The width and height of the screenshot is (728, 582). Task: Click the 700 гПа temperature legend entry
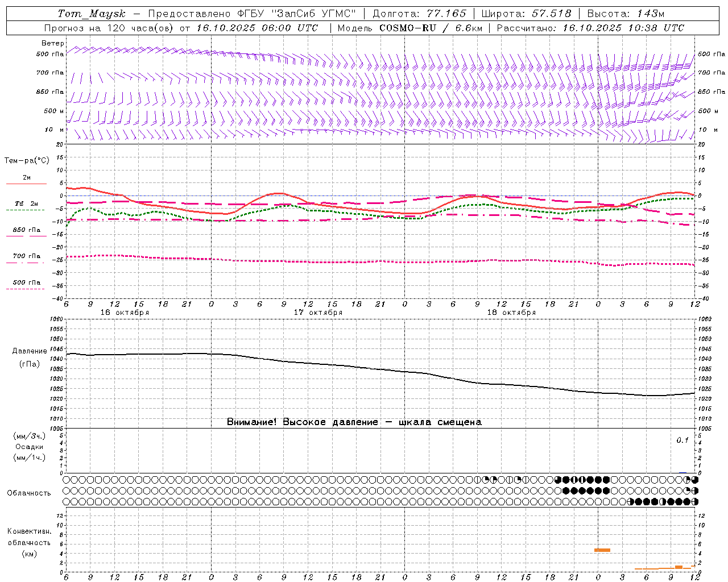click(x=26, y=256)
